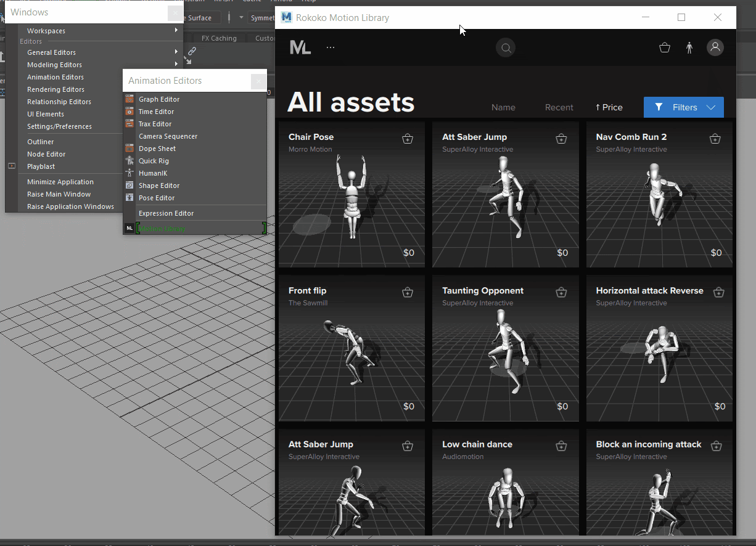Close the Animation Editors tear-off panel
This screenshot has width=756, height=546.
click(258, 81)
